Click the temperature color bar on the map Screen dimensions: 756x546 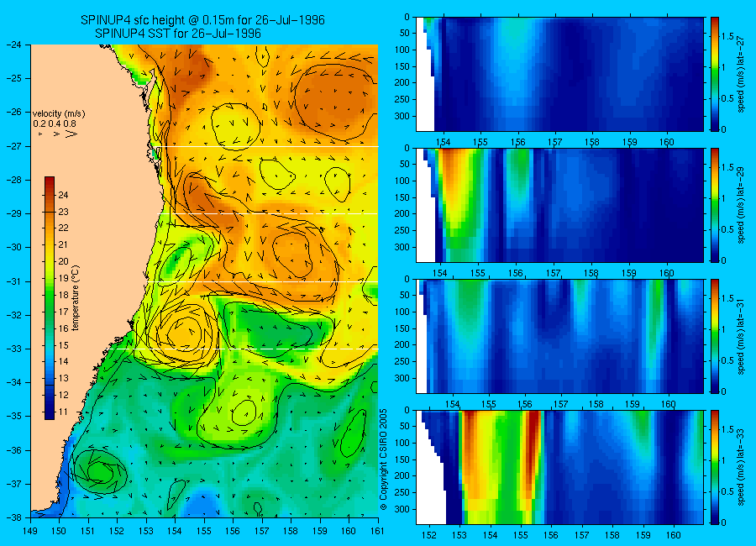50,298
